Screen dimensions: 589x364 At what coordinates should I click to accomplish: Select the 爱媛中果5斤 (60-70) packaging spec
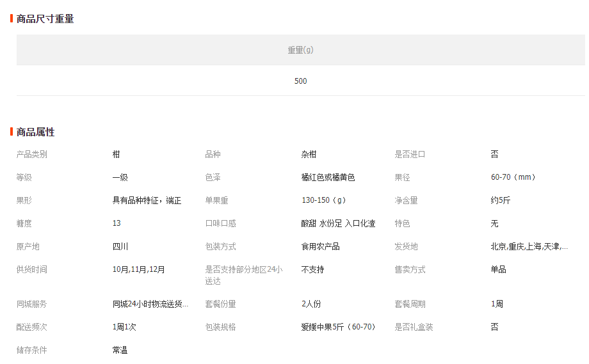pos(338,327)
